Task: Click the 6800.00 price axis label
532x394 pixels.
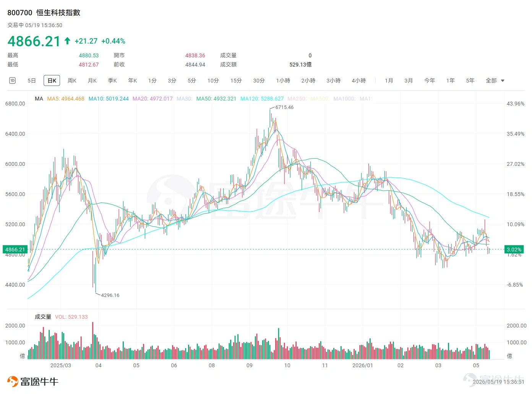Action: click(15, 104)
